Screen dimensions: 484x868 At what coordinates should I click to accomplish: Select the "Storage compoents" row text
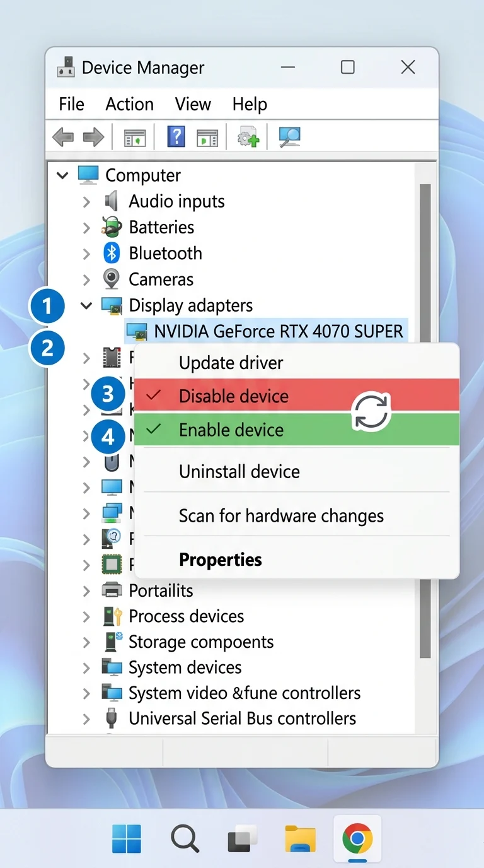click(x=201, y=642)
